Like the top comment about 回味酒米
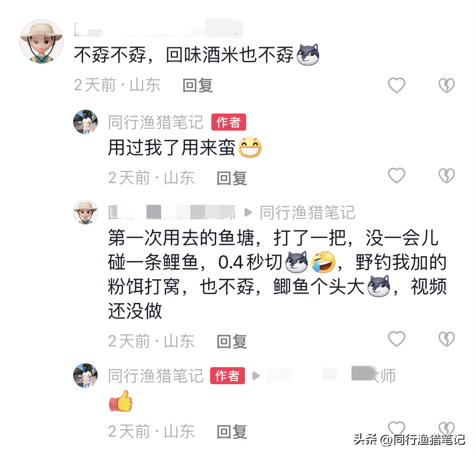The image size is (476, 456). point(397,85)
